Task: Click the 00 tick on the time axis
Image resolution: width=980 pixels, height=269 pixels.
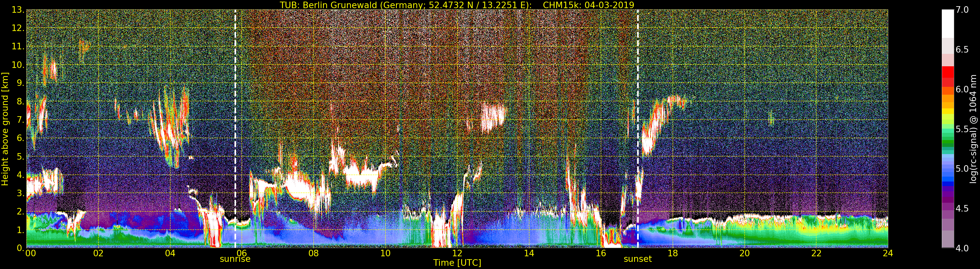Action: (30, 253)
